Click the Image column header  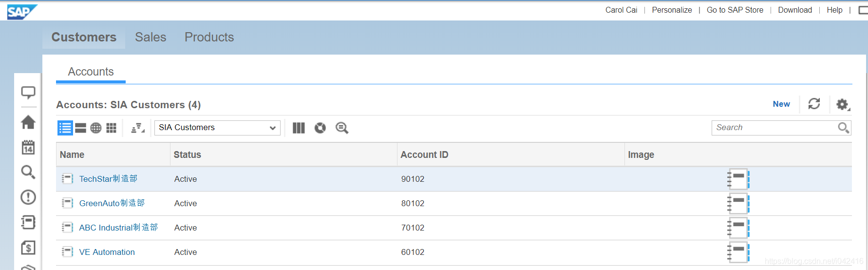pos(738,154)
